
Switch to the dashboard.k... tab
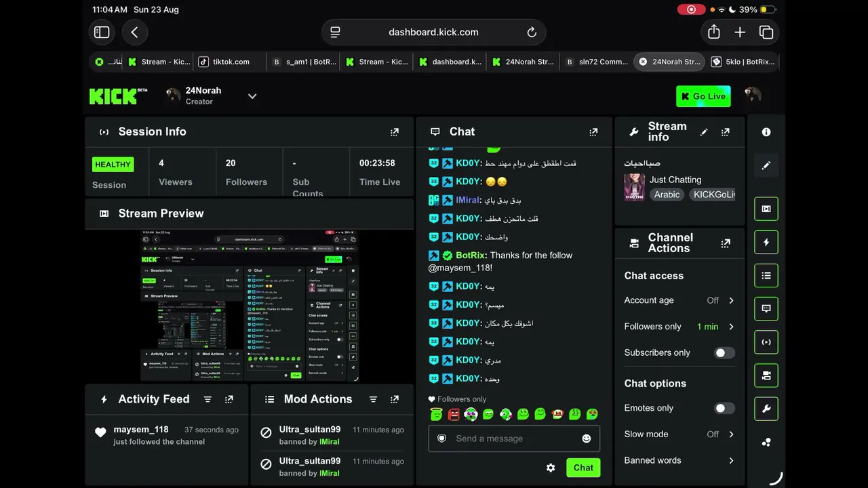(x=450, y=62)
